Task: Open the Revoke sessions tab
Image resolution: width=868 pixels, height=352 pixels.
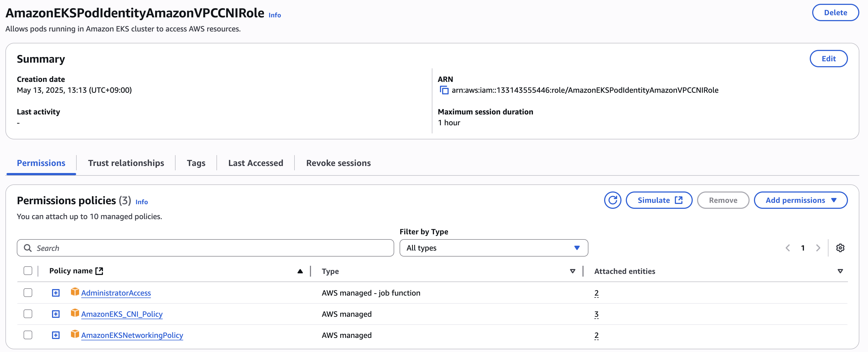Action: pos(338,163)
